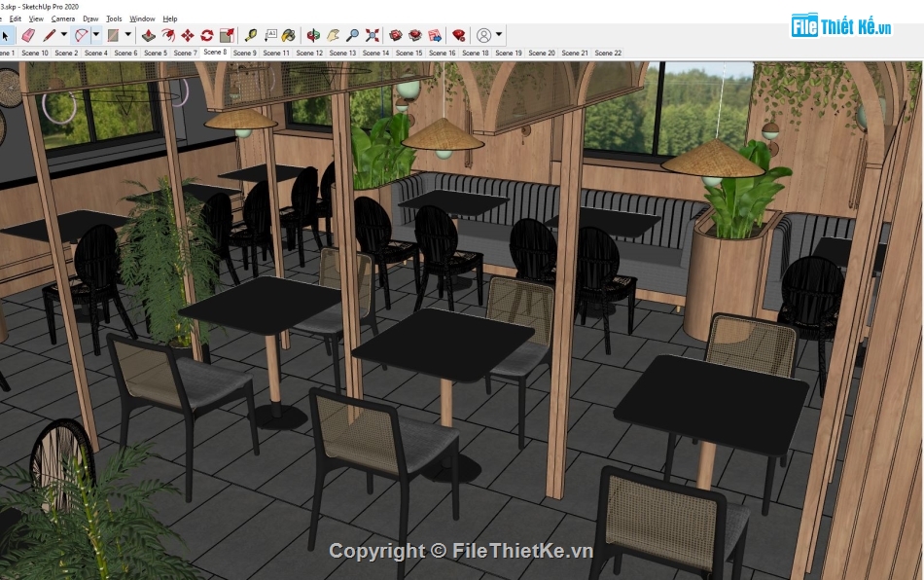Select the Select arrow tool
The image size is (924, 580).
[x=5, y=36]
